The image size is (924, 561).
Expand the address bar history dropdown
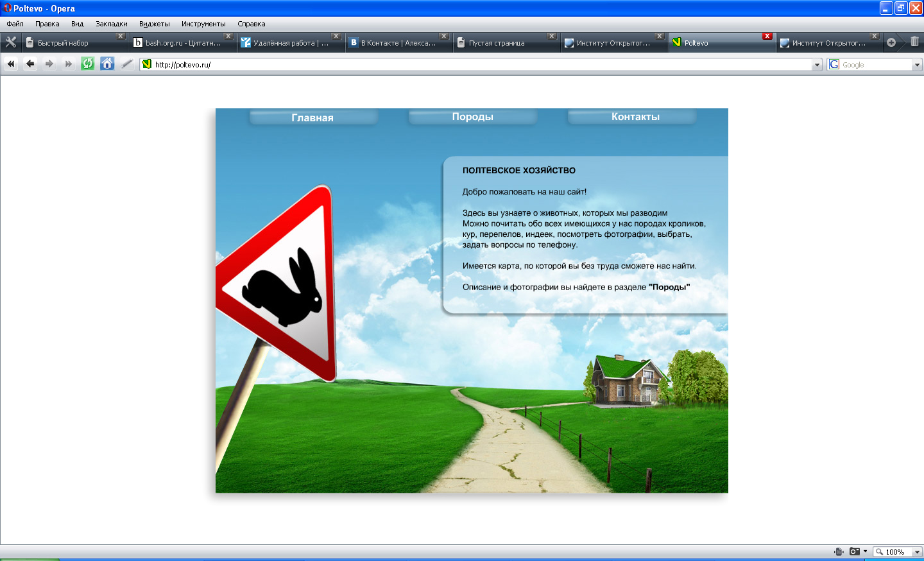(817, 65)
